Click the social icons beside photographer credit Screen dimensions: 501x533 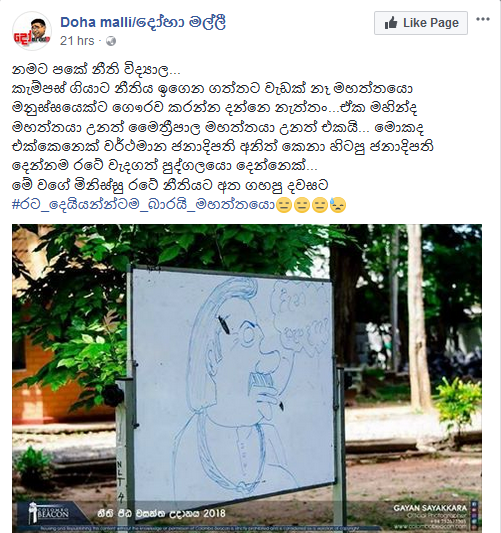[x=474, y=514]
